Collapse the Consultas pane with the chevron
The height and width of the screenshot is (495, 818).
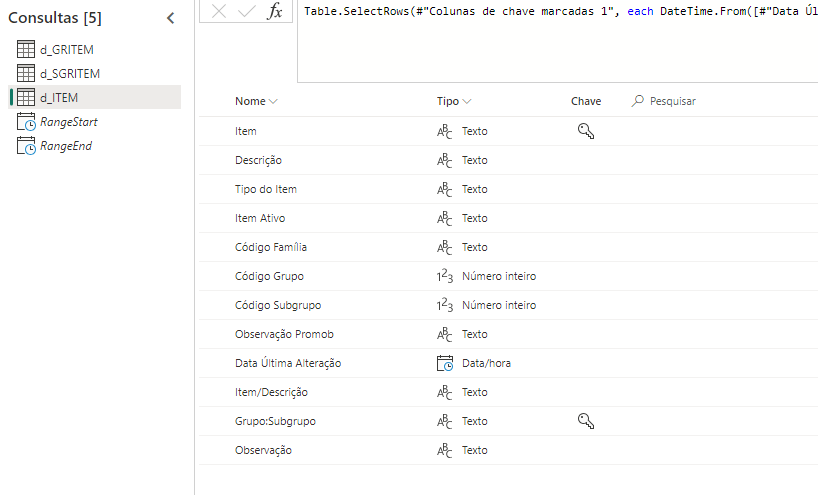pyautogui.click(x=171, y=18)
